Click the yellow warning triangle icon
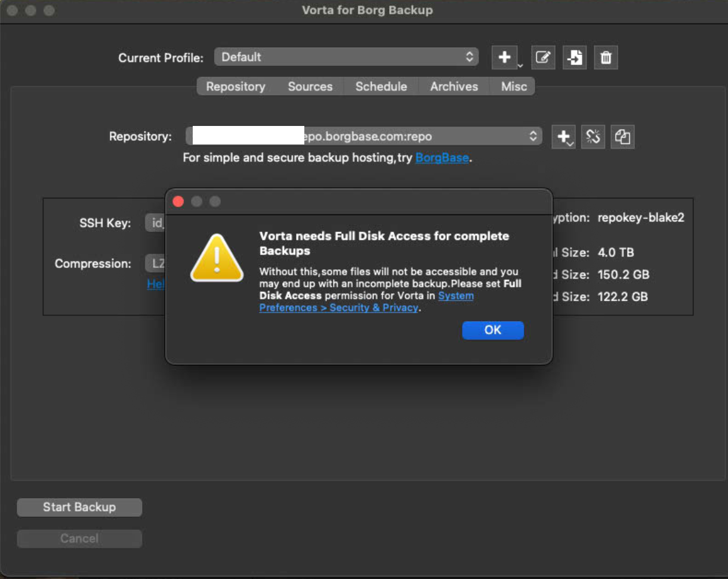The image size is (728, 579). click(217, 257)
